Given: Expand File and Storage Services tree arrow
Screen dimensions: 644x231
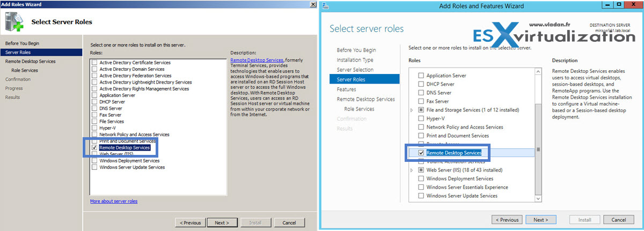Looking at the screenshot, I should coord(412,110).
